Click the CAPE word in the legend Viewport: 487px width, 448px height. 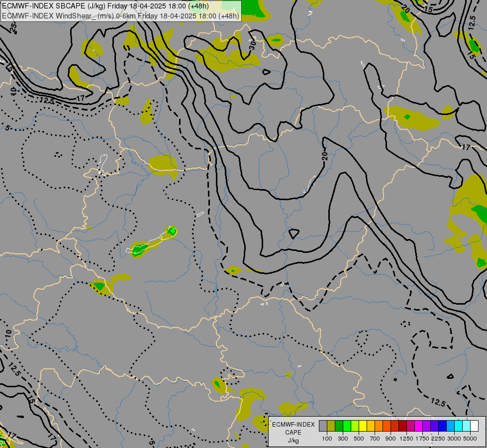[x=293, y=433]
